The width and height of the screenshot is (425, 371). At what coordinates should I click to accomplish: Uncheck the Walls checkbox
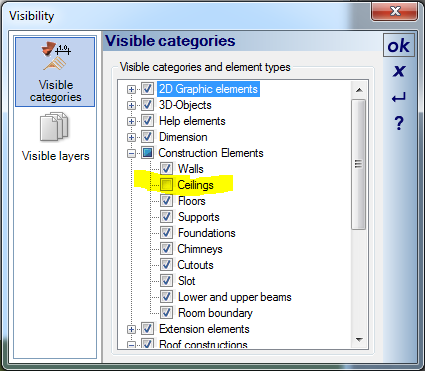[166, 169]
